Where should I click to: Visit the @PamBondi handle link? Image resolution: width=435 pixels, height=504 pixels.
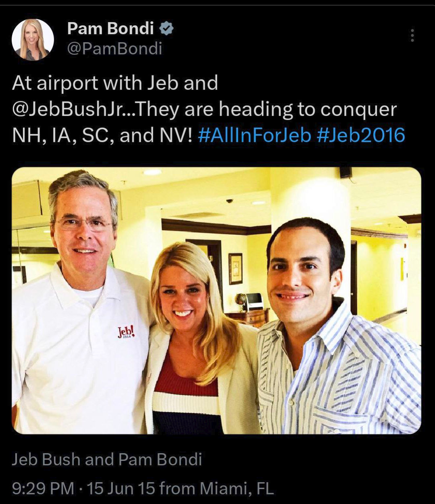coord(114,48)
